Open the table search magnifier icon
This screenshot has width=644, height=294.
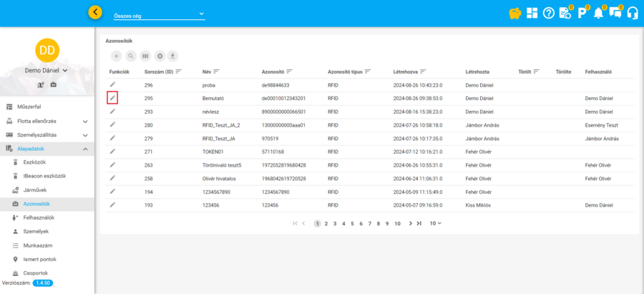131,56
